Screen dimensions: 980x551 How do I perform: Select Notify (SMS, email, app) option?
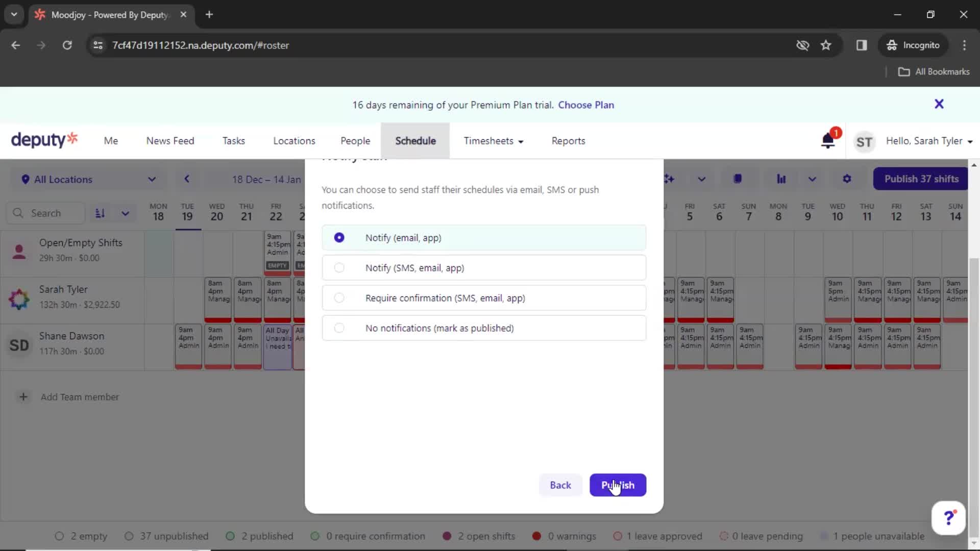click(339, 267)
